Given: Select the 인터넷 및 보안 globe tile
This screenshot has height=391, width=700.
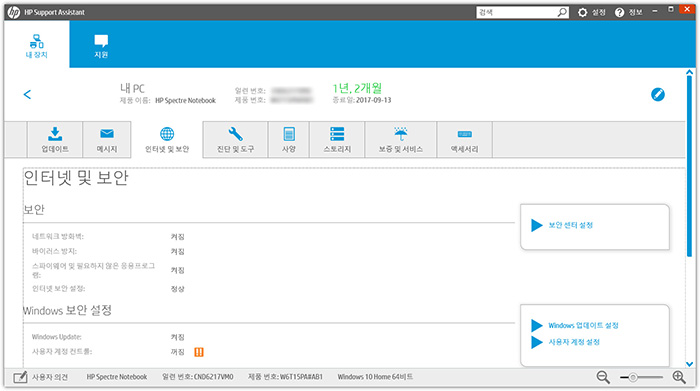Looking at the screenshot, I should [x=167, y=140].
